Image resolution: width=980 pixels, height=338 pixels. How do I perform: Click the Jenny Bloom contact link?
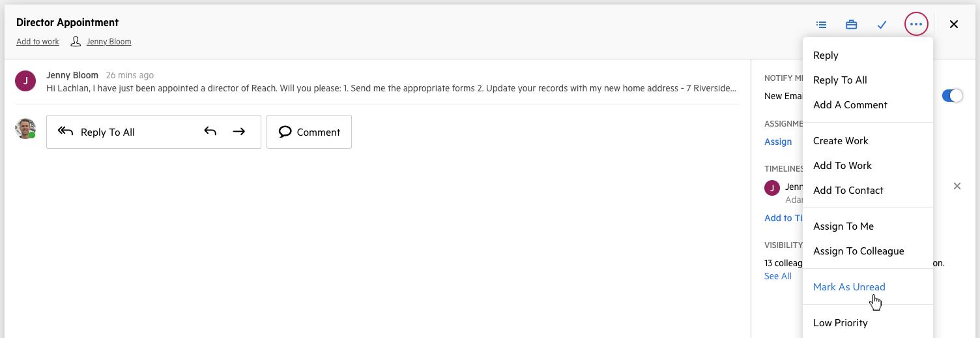click(x=108, y=42)
